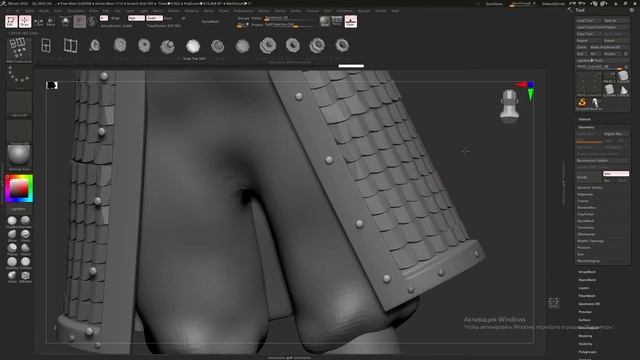Open the Texture Off selector
The image size is (640, 360).
click(x=19, y=131)
